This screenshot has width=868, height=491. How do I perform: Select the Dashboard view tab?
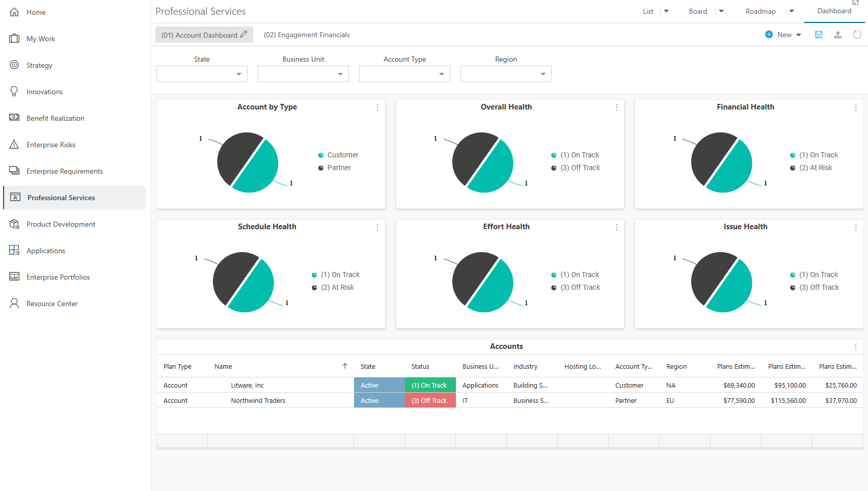click(x=834, y=11)
